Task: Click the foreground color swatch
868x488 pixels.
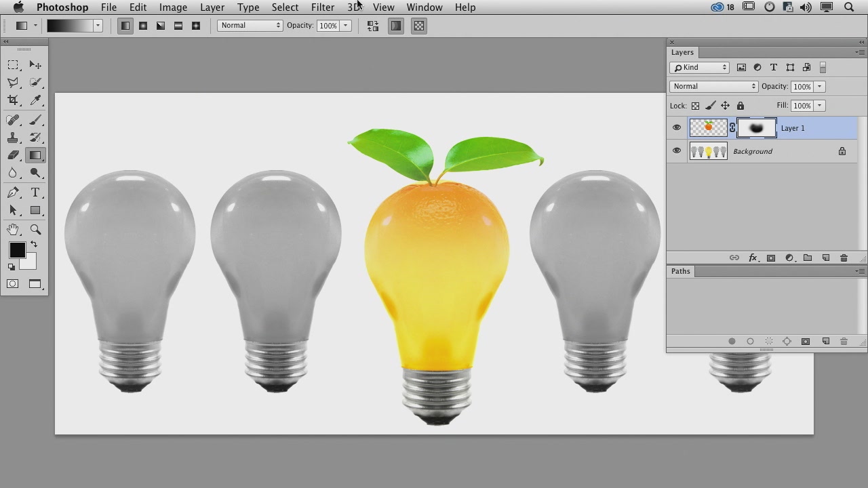Action: 17,250
